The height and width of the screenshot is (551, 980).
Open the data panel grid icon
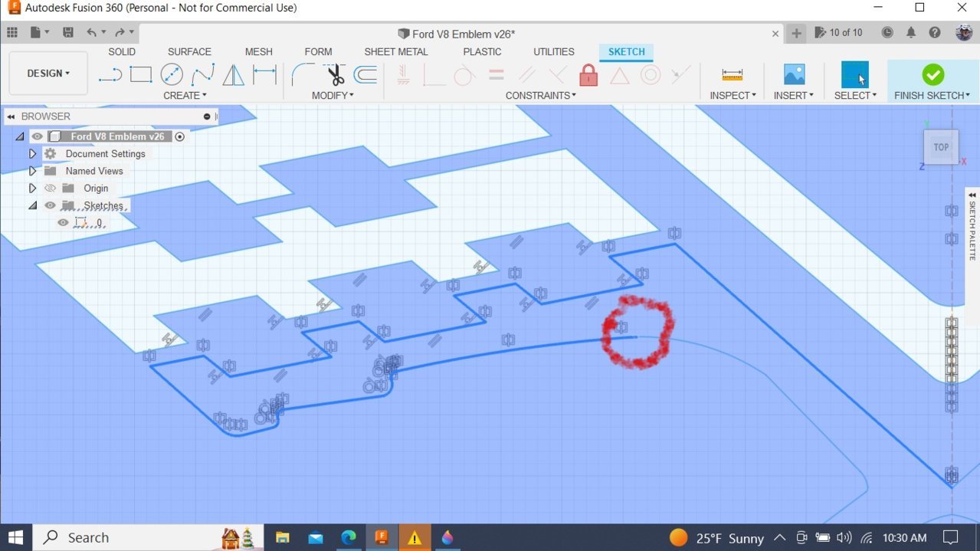(12, 33)
